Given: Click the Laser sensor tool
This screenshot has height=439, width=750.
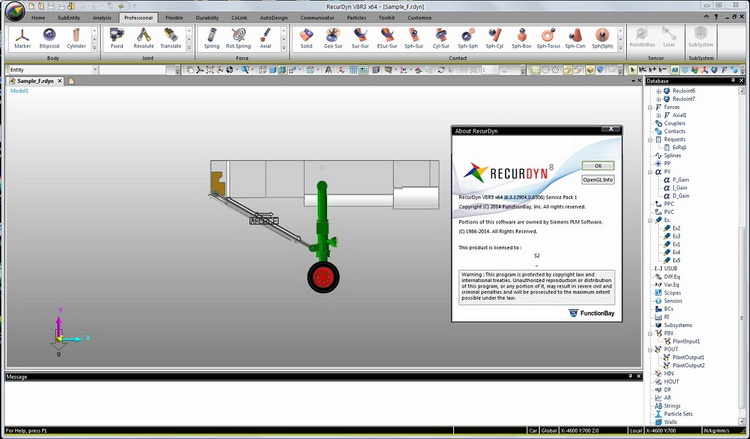Looking at the screenshot, I should (x=669, y=38).
